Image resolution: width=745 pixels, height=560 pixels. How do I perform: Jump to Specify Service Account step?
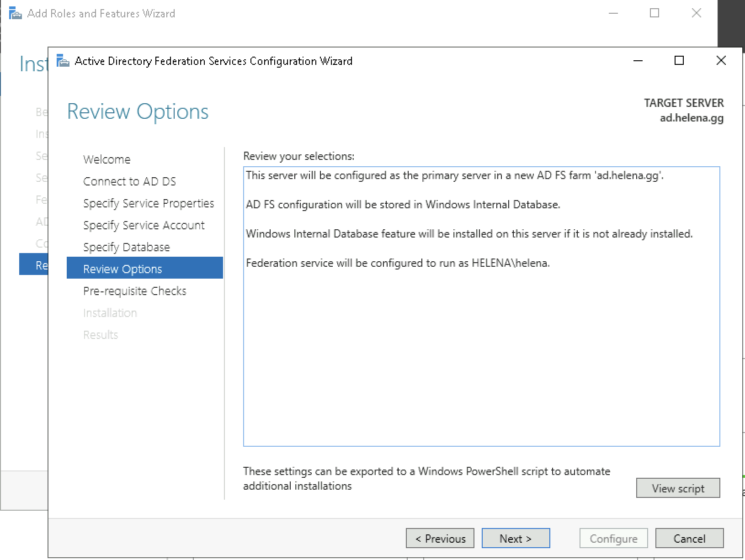point(144,225)
